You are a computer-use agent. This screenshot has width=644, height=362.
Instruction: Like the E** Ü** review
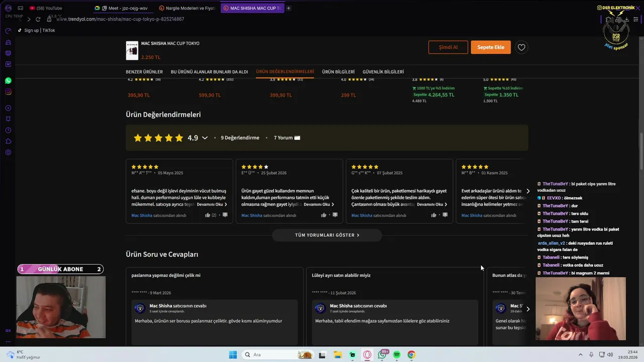(324, 215)
